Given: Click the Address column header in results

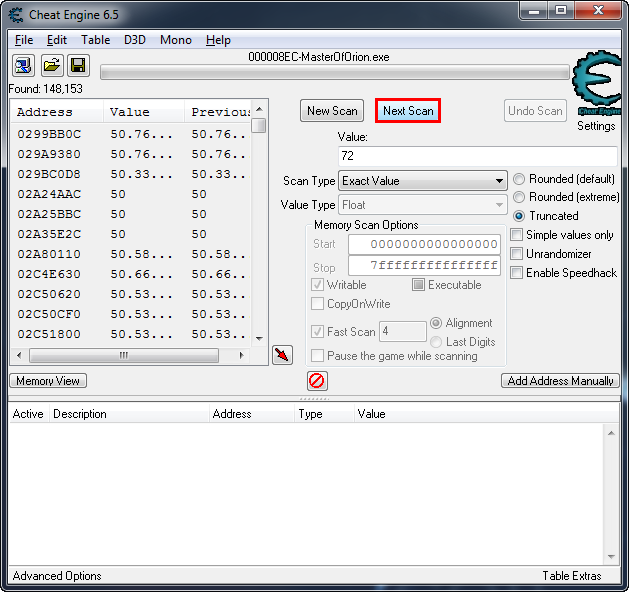Looking at the screenshot, I should 57,112.
